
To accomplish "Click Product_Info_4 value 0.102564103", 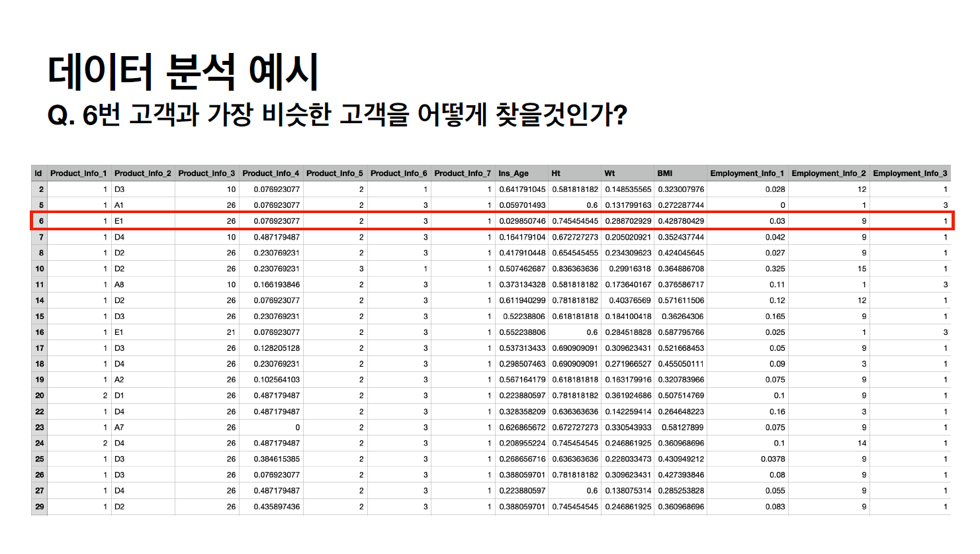I will [x=277, y=380].
